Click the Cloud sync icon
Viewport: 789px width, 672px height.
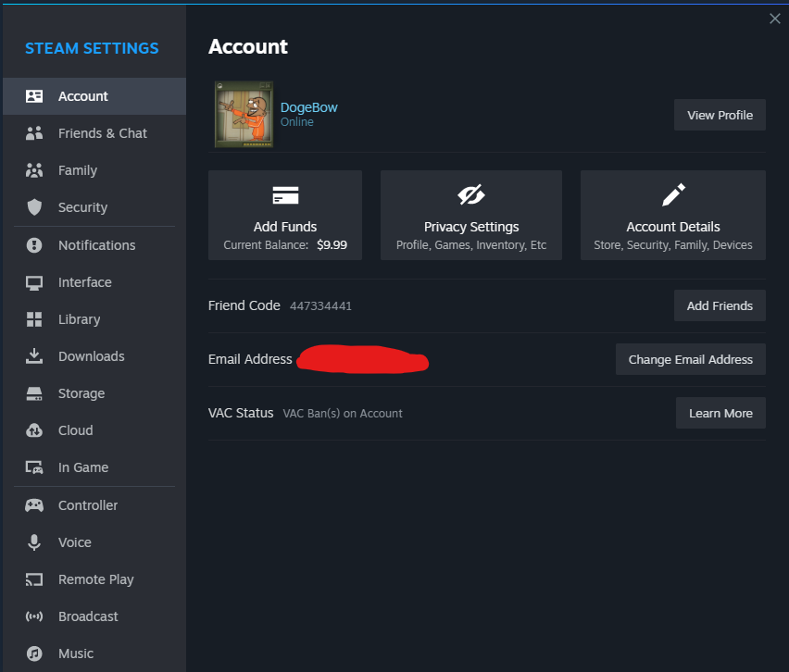(x=34, y=430)
